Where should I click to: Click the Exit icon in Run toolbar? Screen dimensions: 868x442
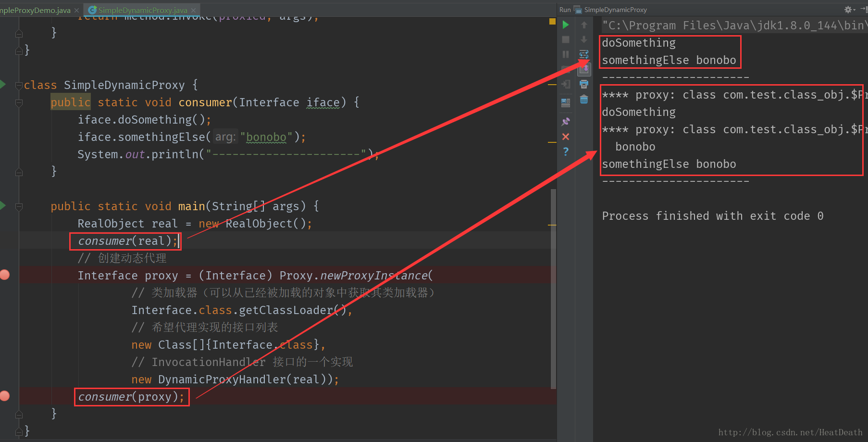click(x=566, y=84)
